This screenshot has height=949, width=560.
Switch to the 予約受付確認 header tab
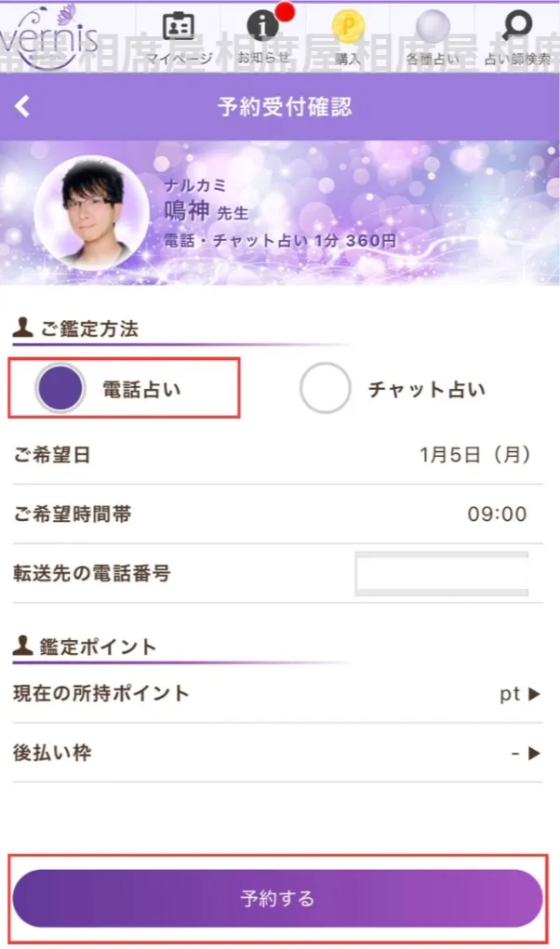coord(279,106)
